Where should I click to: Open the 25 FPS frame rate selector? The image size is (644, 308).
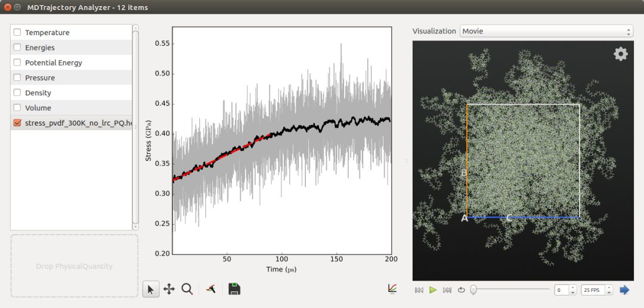(x=597, y=290)
